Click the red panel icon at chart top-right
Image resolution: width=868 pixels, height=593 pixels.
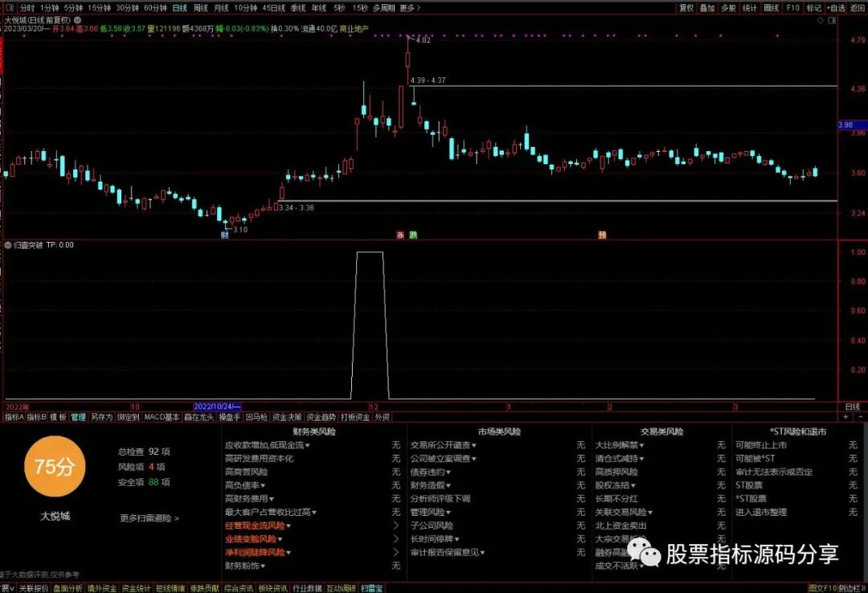click(x=832, y=20)
